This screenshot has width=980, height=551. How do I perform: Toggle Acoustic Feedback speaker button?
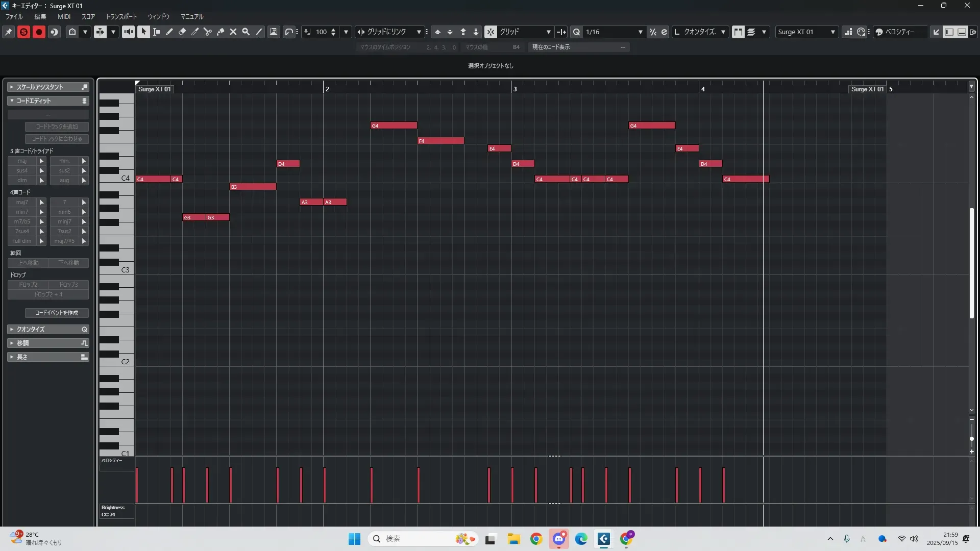[x=128, y=32]
